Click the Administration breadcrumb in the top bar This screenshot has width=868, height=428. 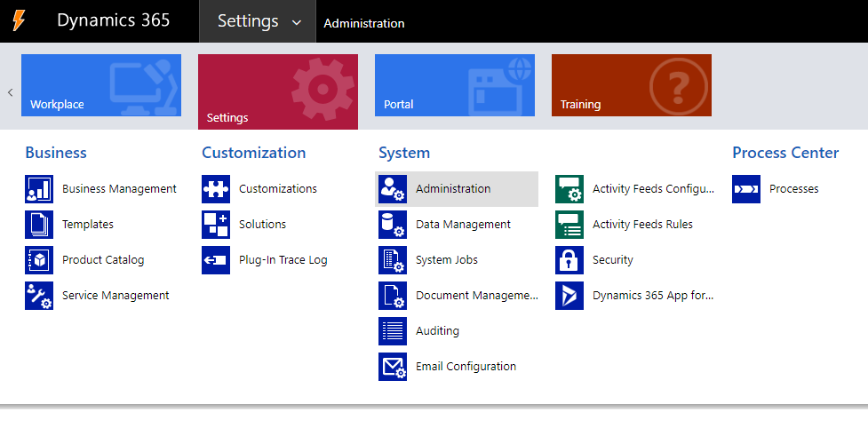tap(364, 23)
